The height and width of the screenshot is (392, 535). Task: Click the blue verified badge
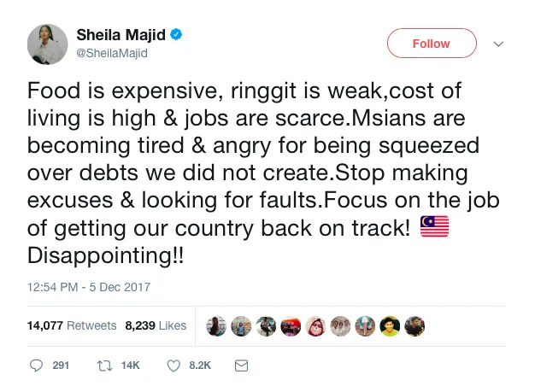pyautogui.click(x=178, y=35)
